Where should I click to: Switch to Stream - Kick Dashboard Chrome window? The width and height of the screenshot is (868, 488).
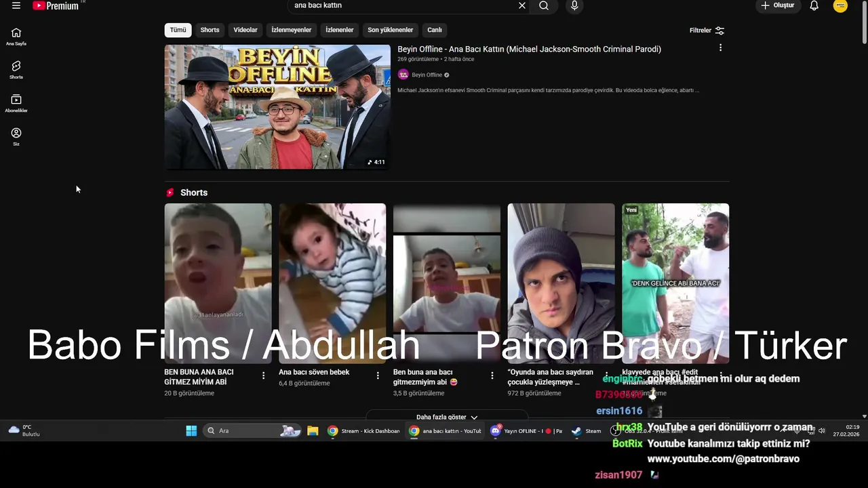click(x=364, y=430)
